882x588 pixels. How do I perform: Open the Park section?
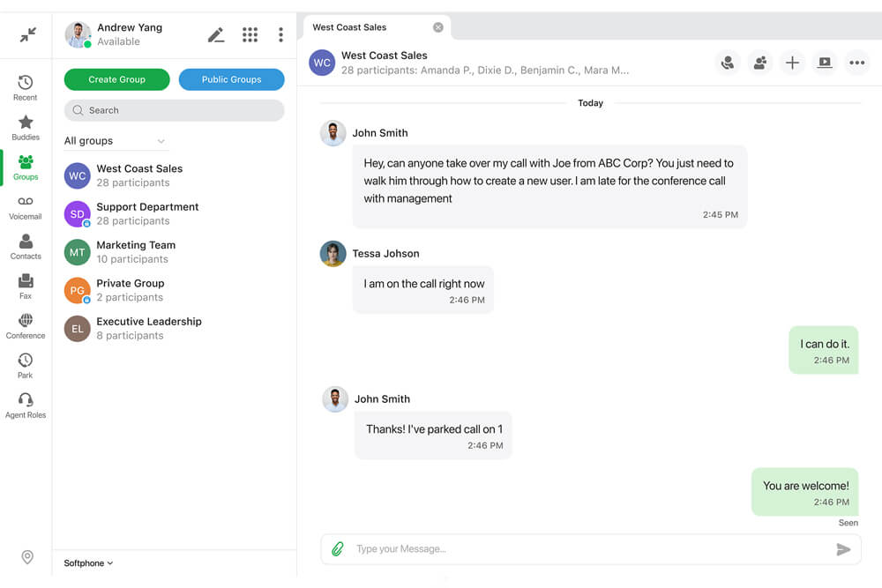click(26, 366)
